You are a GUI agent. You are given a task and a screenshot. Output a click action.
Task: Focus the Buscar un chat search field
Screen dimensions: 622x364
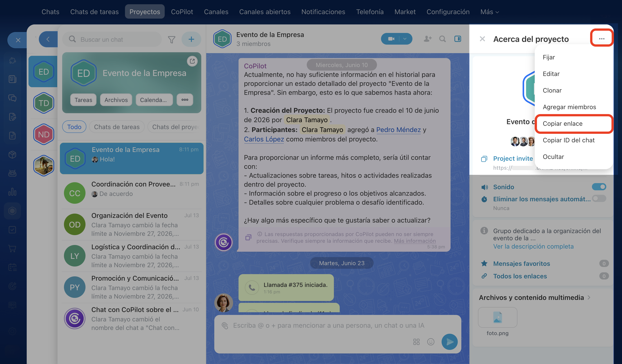coord(112,39)
